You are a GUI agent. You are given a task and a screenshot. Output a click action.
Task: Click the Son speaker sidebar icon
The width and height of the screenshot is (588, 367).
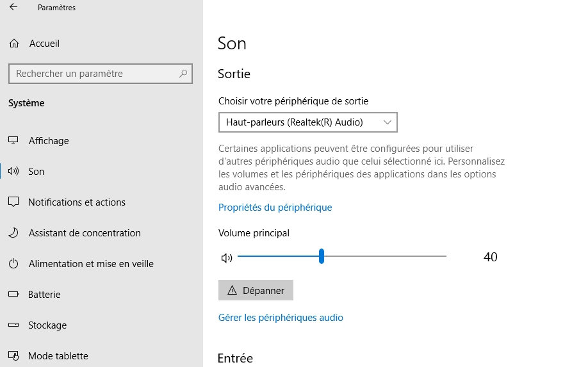(13, 172)
